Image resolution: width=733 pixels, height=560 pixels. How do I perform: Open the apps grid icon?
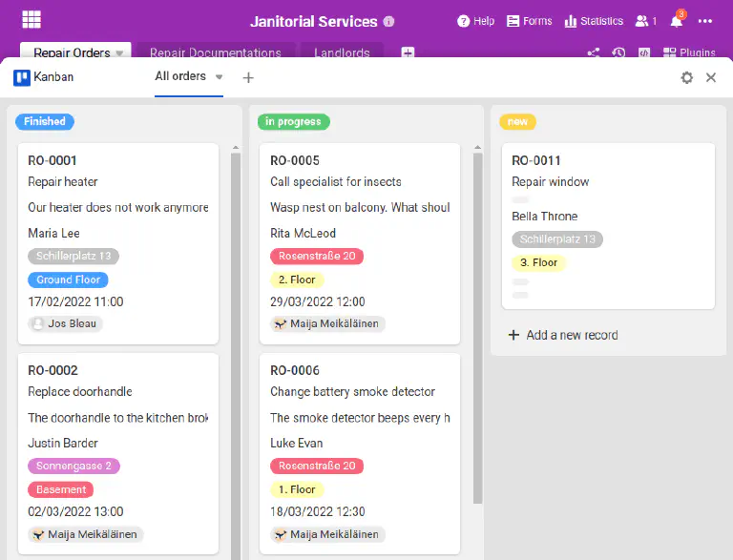coord(31,20)
